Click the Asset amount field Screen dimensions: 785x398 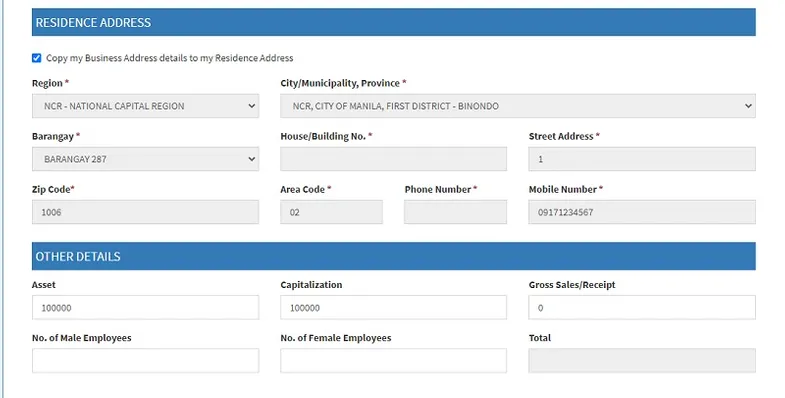[x=145, y=307]
